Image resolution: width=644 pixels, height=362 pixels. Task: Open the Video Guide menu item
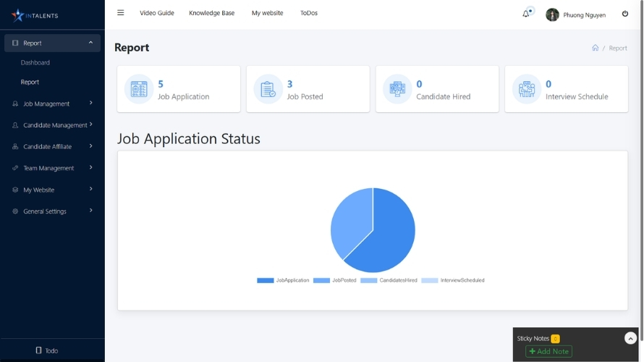157,13
